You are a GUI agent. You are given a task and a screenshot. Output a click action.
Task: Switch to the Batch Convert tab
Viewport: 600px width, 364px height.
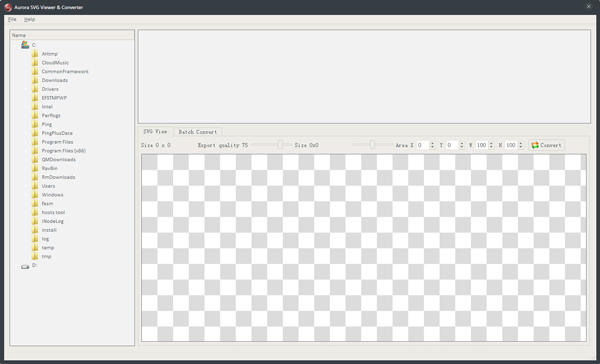pyautogui.click(x=198, y=132)
